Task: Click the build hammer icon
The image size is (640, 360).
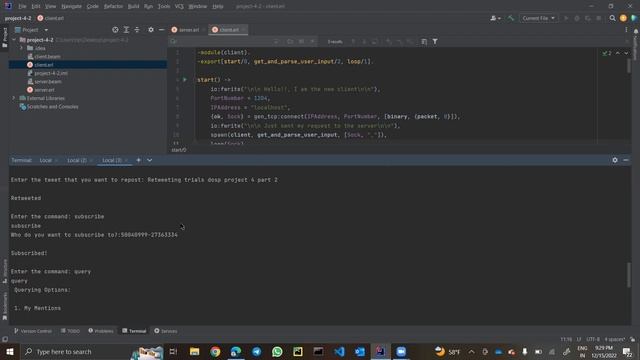Action: (x=511, y=18)
